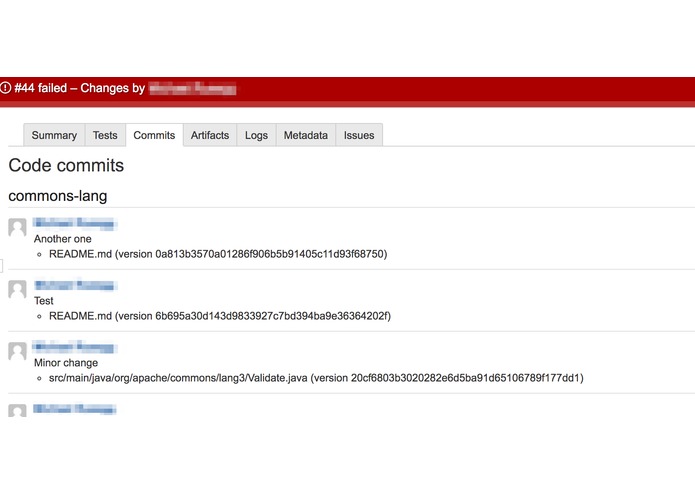Click the 'Test' commit message
The image size is (695, 494).
click(x=43, y=301)
